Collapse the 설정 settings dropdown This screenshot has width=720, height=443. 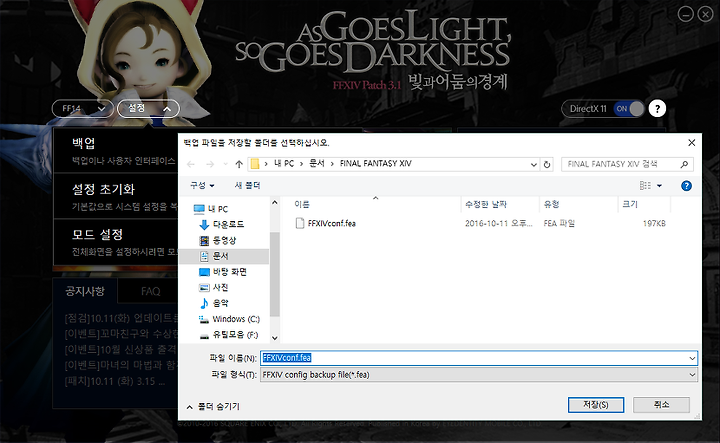point(148,109)
